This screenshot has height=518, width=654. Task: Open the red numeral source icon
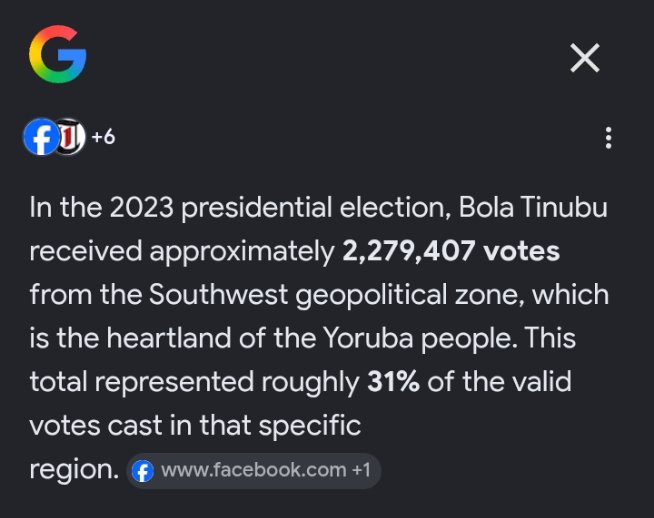70,137
